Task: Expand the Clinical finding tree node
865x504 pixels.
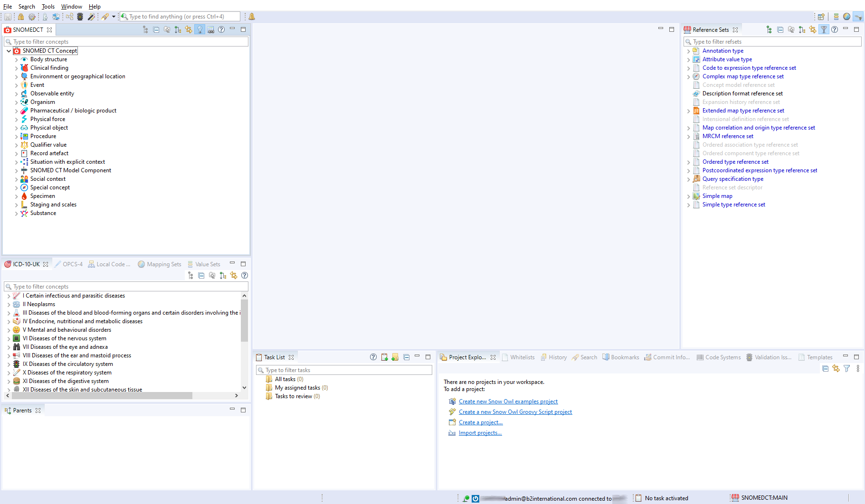Action: (16, 68)
